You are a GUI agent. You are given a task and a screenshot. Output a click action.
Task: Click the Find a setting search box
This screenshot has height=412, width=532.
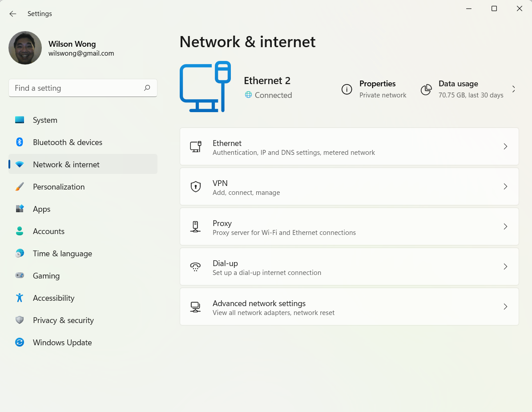[83, 88]
